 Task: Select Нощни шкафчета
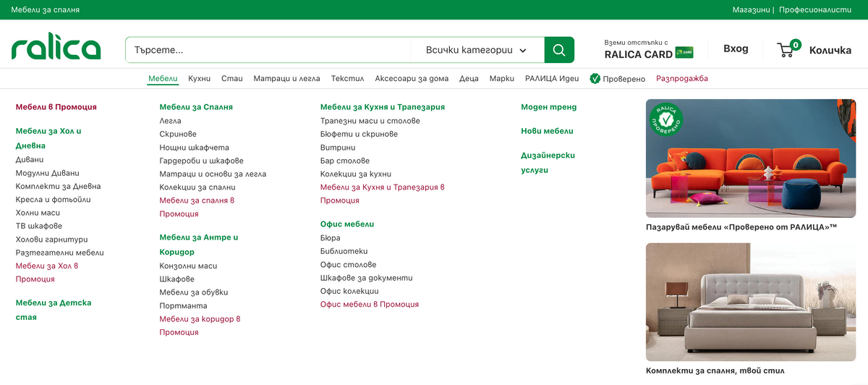195,148
